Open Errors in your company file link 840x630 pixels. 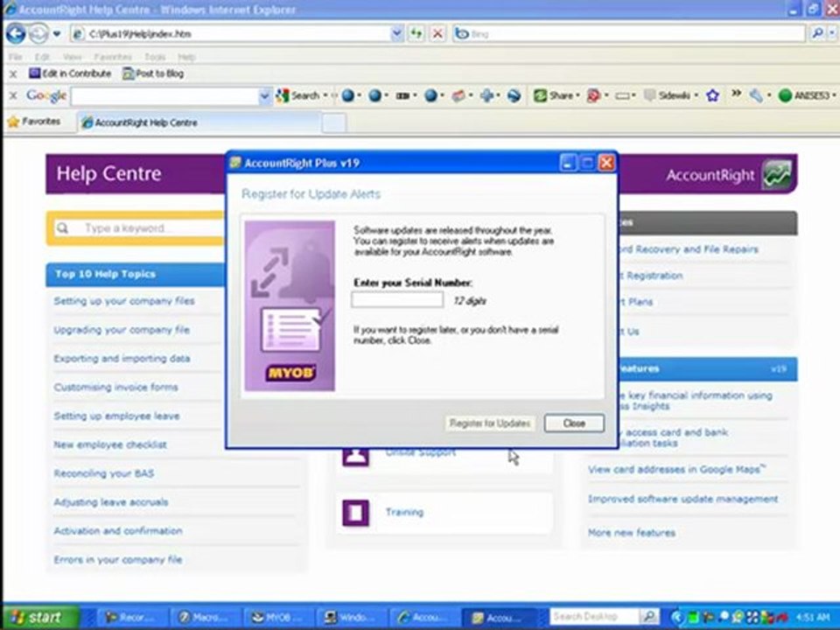[x=118, y=560]
